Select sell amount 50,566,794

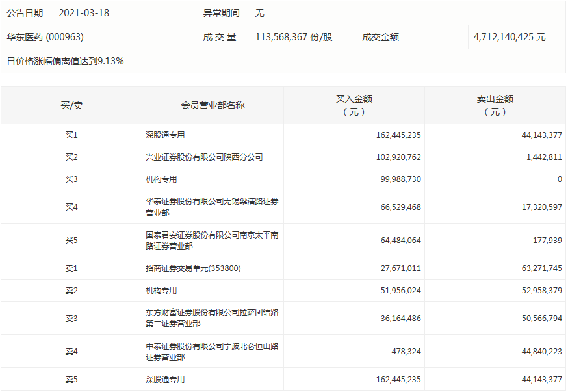(x=542, y=319)
